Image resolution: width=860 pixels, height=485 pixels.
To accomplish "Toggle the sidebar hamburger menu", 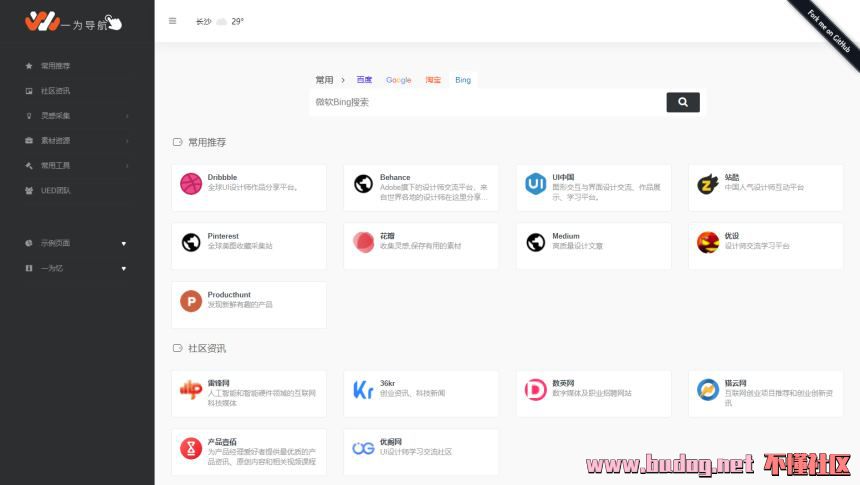I will (172, 21).
